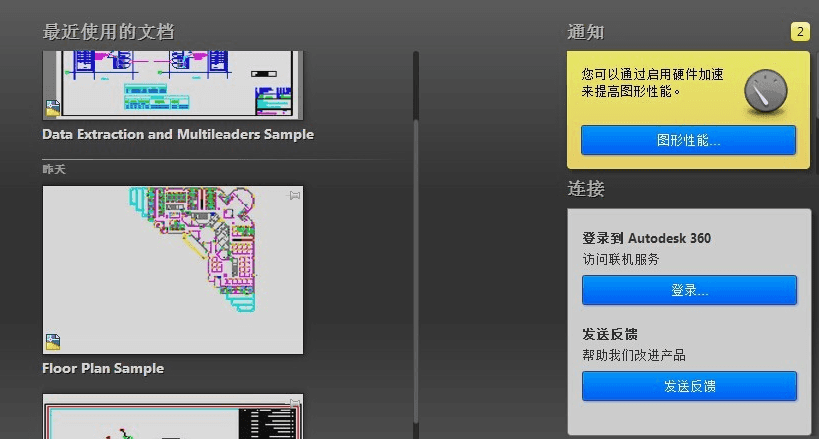Image resolution: width=819 pixels, height=439 pixels.
Task: Click the 昨天 date group label
Action: pos(54,169)
